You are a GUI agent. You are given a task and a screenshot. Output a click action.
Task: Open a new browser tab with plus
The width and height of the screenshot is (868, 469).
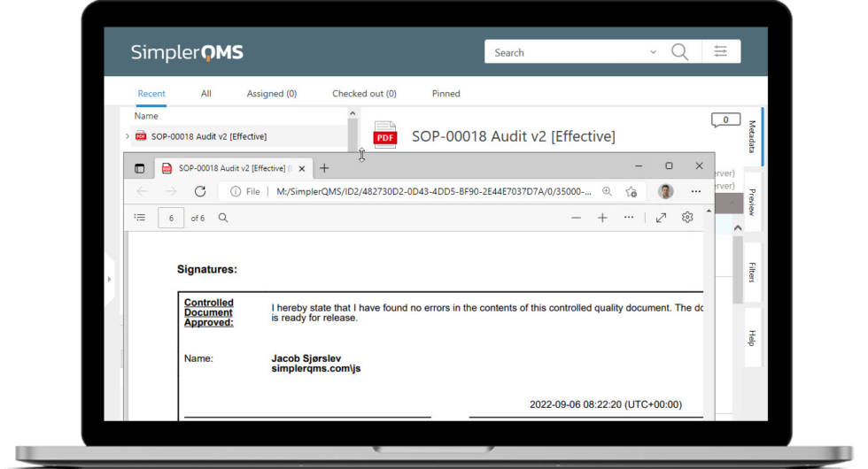point(324,168)
